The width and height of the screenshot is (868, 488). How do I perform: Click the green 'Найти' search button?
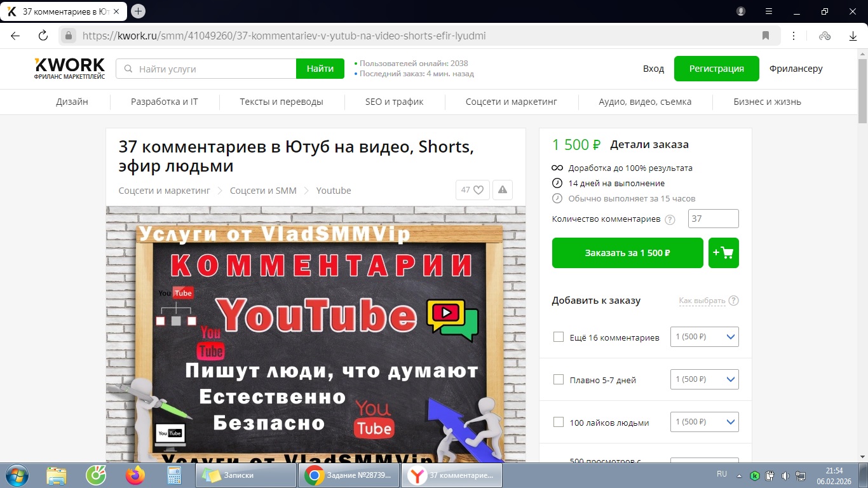tap(320, 69)
